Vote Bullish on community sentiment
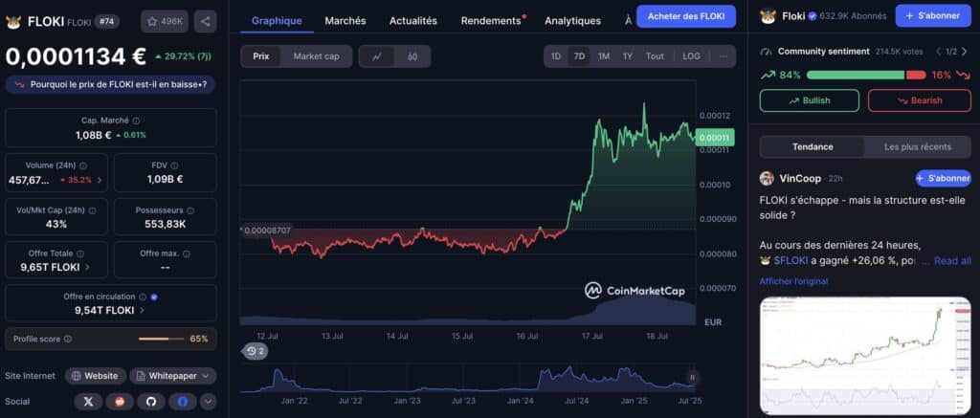The height and width of the screenshot is (418, 980). 810,100
